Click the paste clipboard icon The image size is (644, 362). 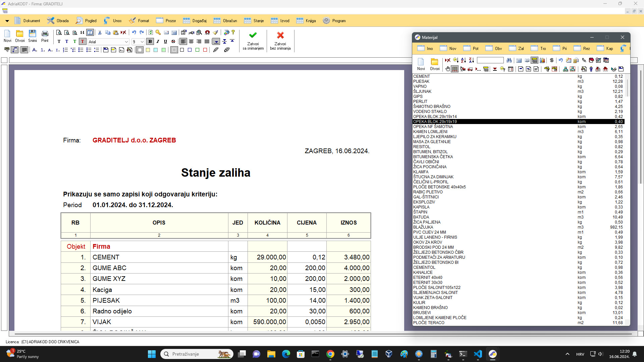coord(116,33)
